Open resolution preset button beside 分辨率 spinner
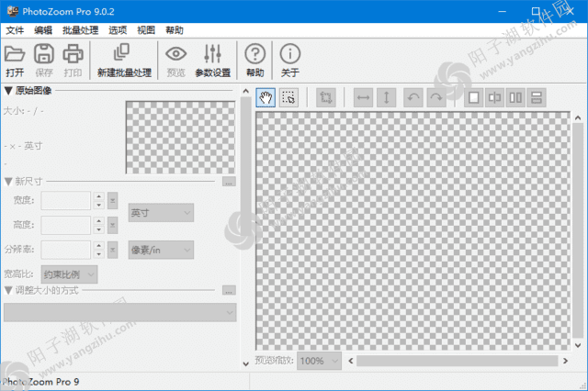This screenshot has height=391, width=588. [x=112, y=250]
